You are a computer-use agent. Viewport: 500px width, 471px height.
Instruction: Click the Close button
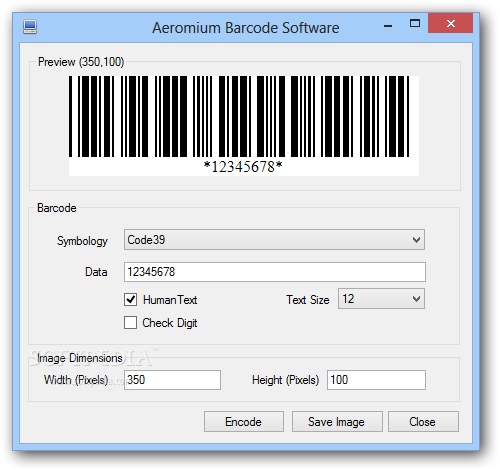423,422
